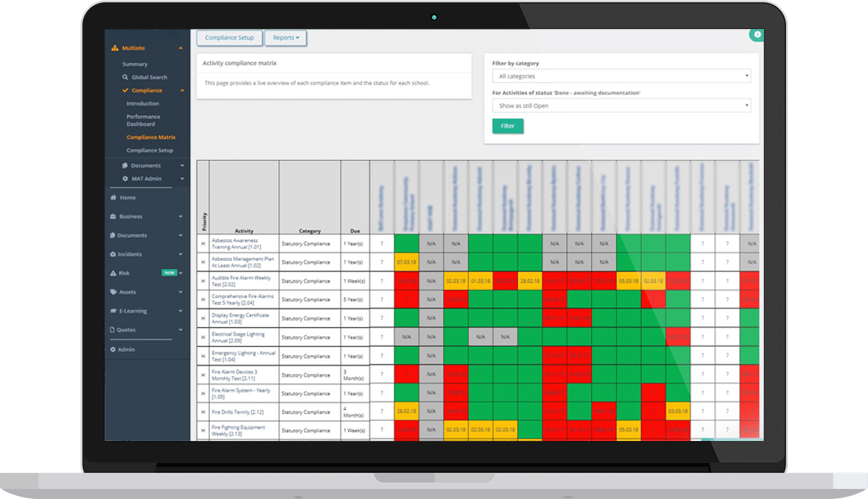
Task: Expand the Business sidebar section
Action: coord(180,217)
